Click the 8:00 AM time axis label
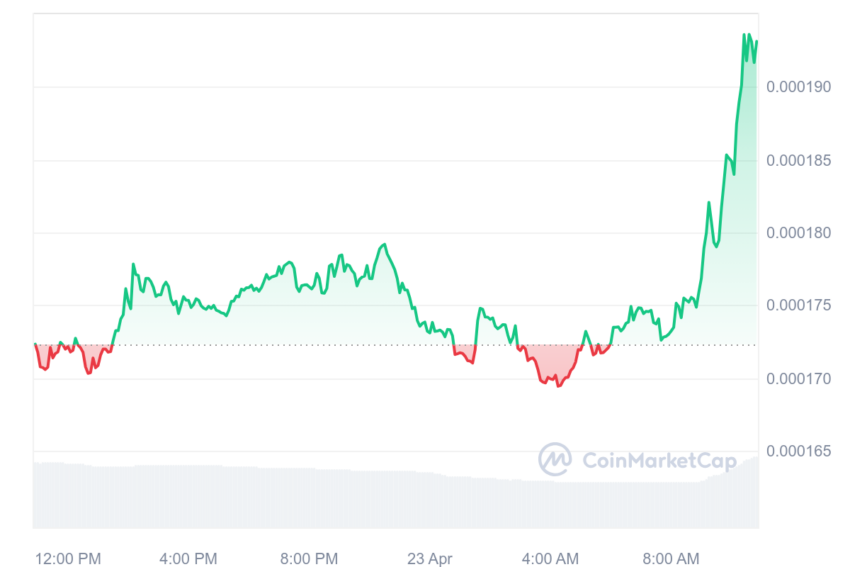This screenshot has width=850, height=567. coord(671,558)
